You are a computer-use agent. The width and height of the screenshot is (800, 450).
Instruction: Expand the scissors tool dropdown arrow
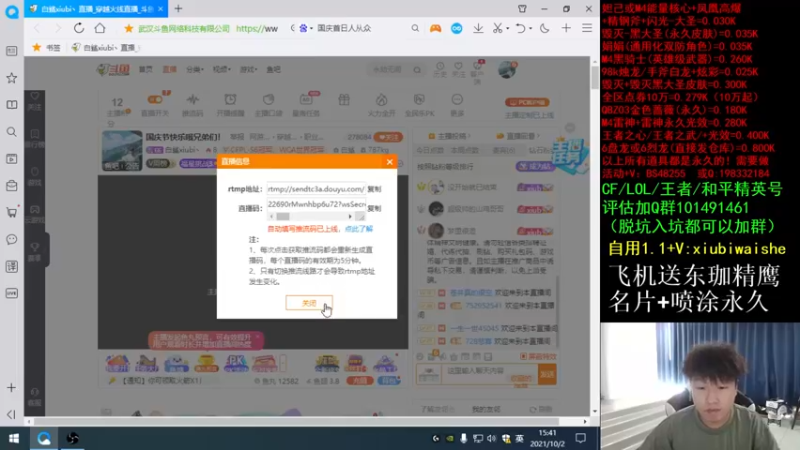(x=508, y=29)
